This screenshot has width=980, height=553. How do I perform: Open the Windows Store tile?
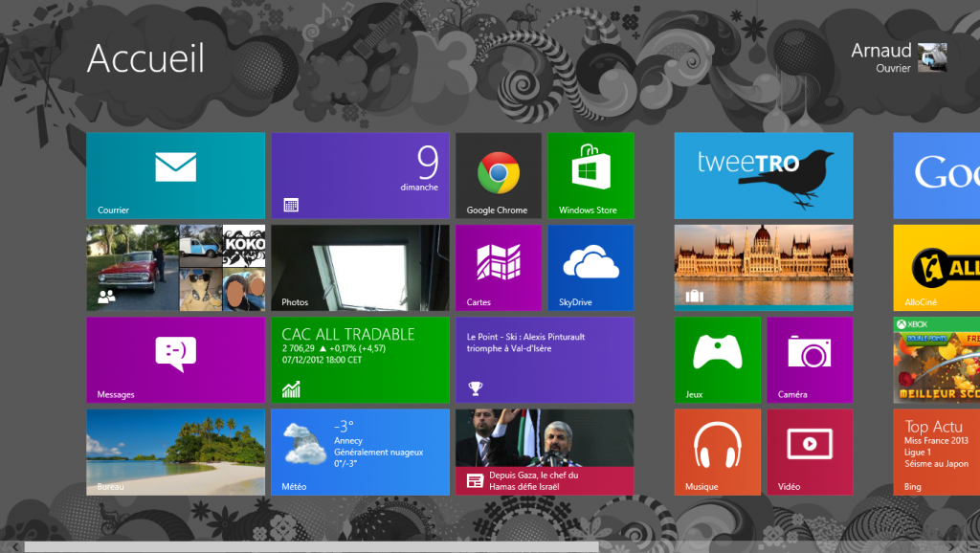click(590, 175)
